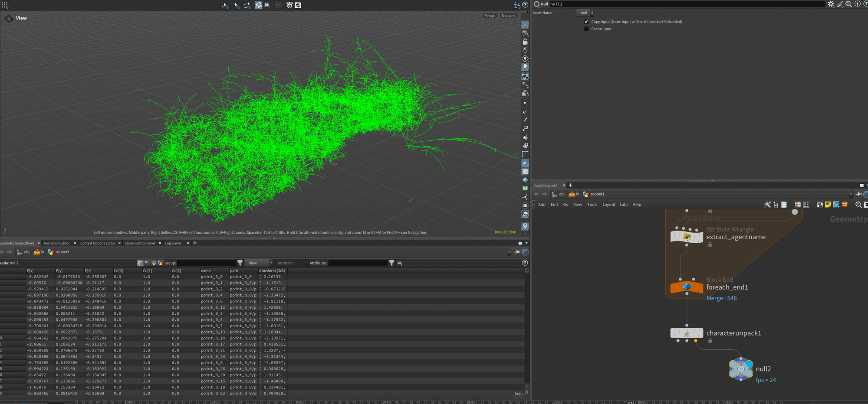868x404 pixels.
Task: Open the sticky note tool in network toolbar
Action: (x=828, y=205)
